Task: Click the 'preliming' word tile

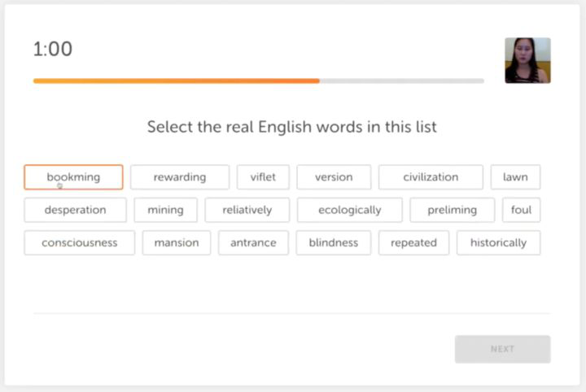Action: (x=453, y=210)
